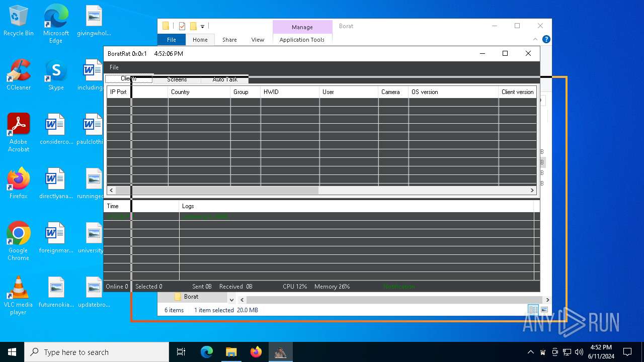644x362 pixels.
Task: Open the volume control tray icon
Action: 579,352
